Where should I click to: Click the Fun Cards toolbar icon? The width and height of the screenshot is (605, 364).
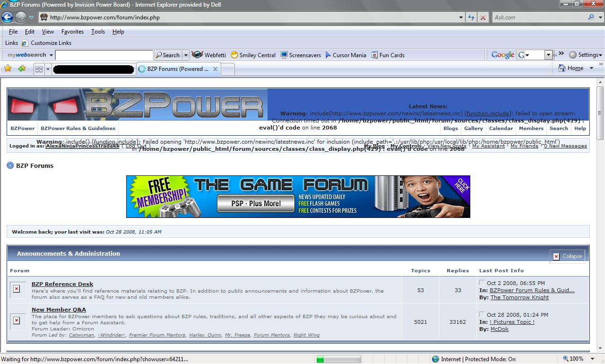[388, 55]
